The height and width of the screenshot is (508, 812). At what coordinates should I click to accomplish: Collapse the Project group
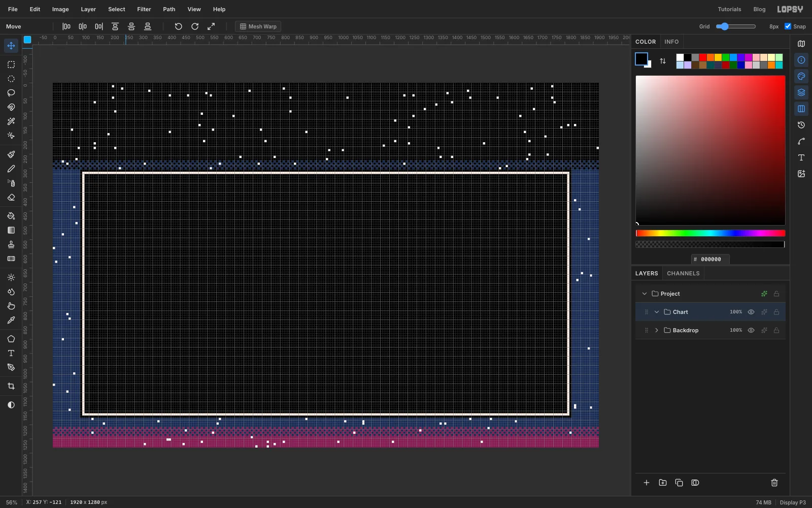pyautogui.click(x=645, y=294)
